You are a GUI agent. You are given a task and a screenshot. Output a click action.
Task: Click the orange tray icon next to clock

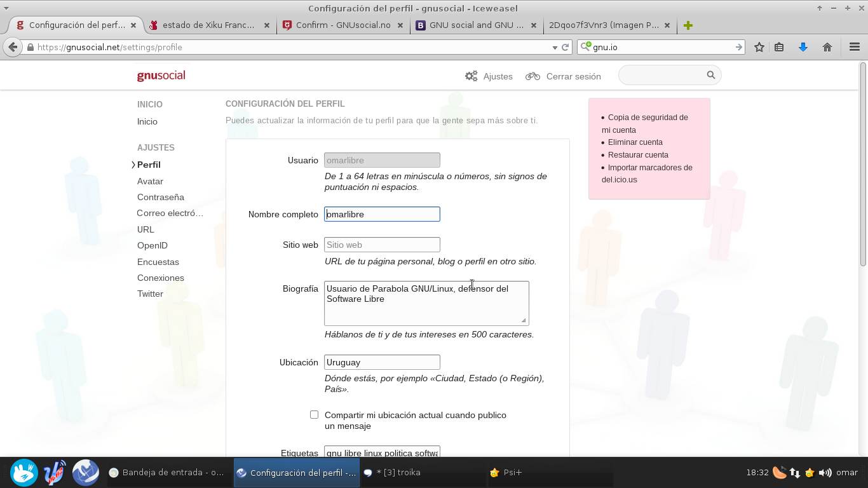pyautogui.click(x=780, y=473)
